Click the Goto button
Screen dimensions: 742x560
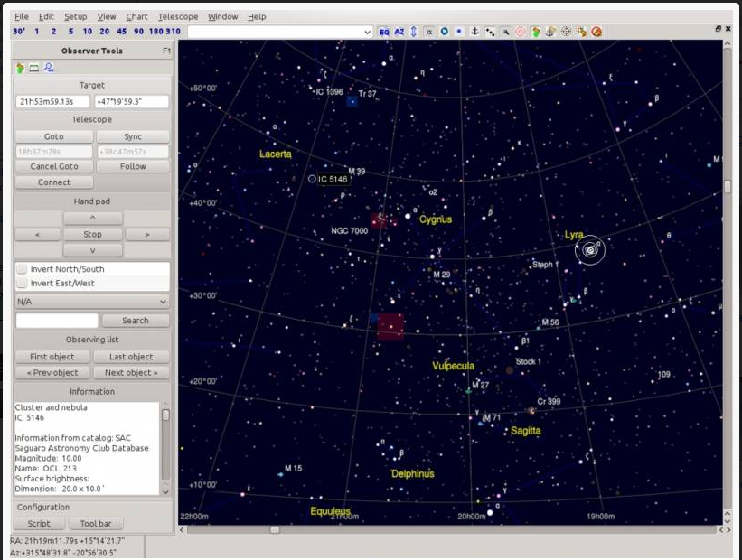click(54, 136)
